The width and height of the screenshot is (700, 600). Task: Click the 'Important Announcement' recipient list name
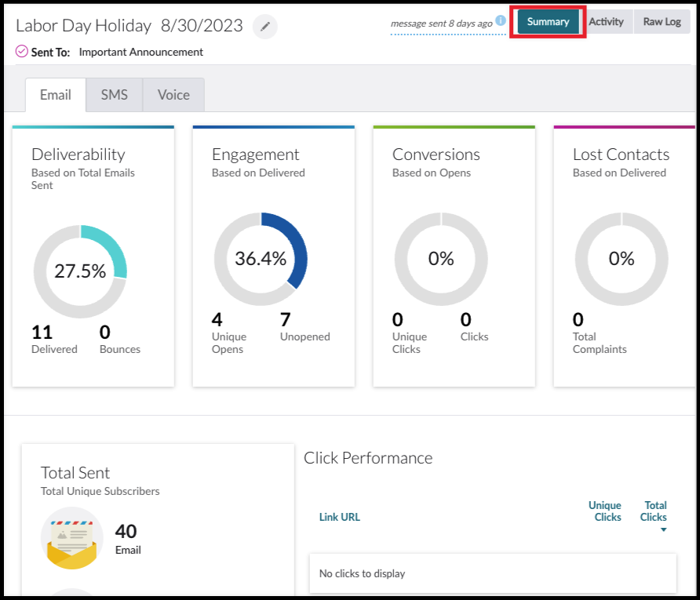tap(141, 53)
